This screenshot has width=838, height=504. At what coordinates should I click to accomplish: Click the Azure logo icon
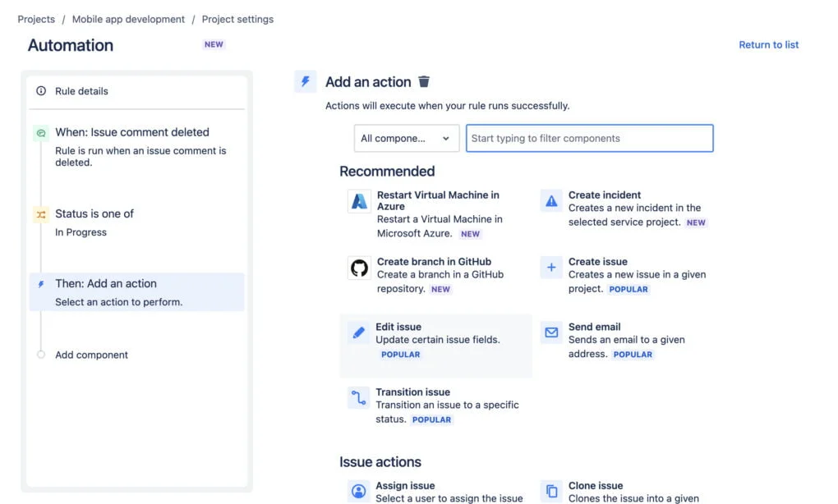click(x=359, y=201)
